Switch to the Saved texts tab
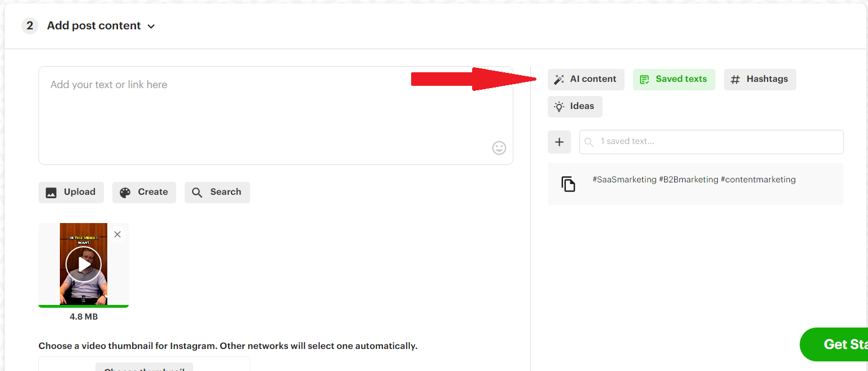This screenshot has width=868, height=371. (x=674, y=79)
